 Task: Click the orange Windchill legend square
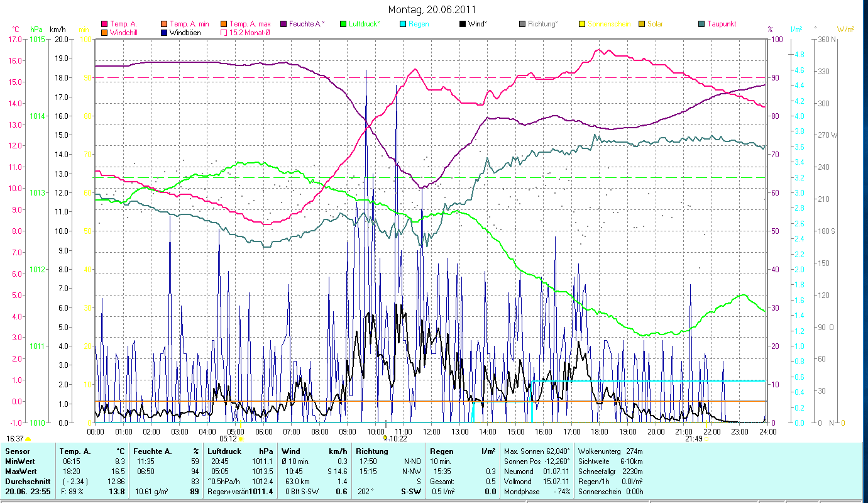coord(104,33)
